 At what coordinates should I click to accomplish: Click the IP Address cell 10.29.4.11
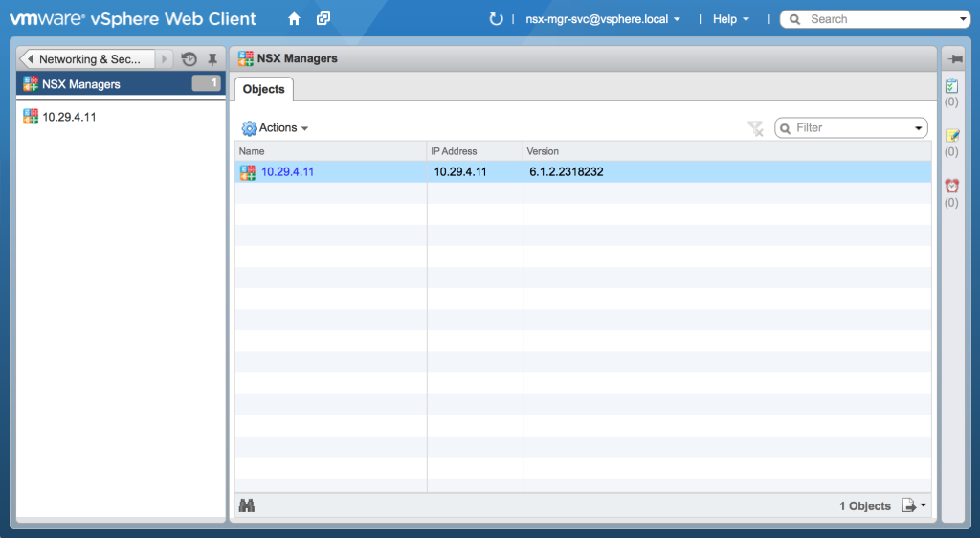click(460, 172)
